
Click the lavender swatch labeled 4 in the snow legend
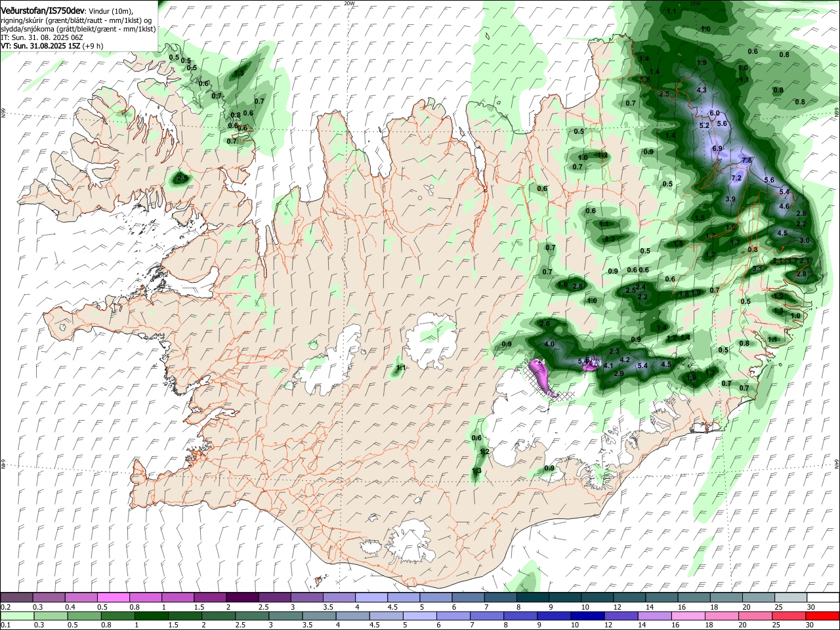pos(371,597)
